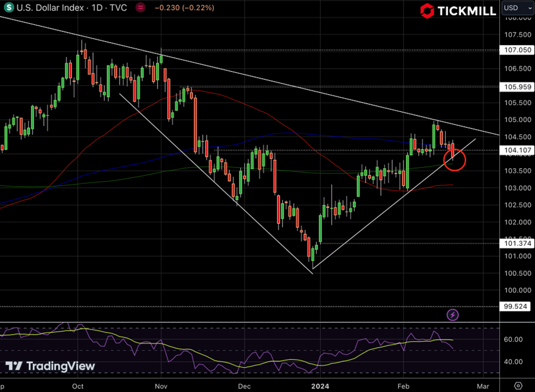The image size is (535, 392).
Task: Select the 99.524 price label
Action: (x=515, y=307)
